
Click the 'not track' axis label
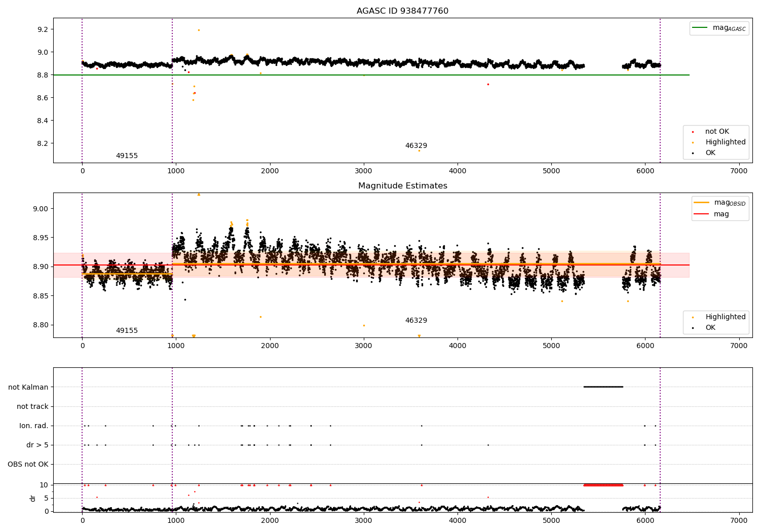coord(32,407)
